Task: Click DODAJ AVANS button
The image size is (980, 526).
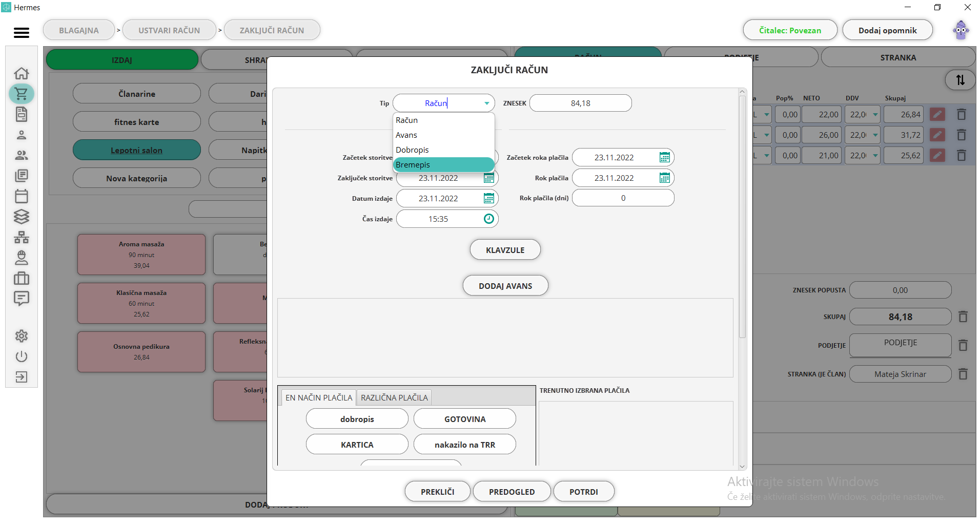Action: pyautogui.click(x=505, y=286)
